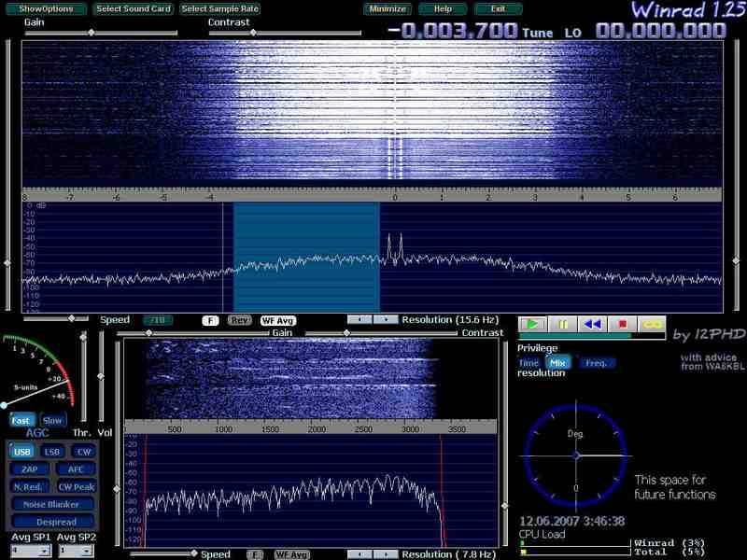Enable the ZAP function

[30, 469]
